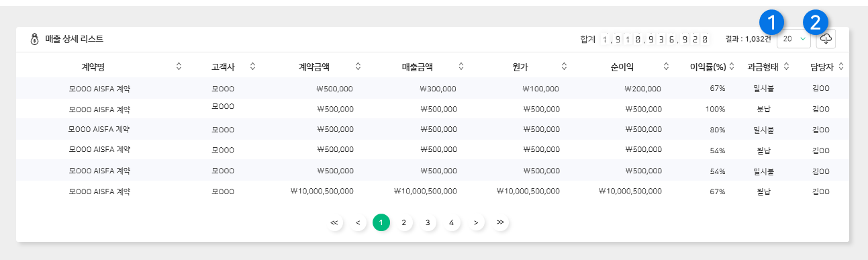
Task: Go to the previous page arrow
Action: tap(358, 222)
